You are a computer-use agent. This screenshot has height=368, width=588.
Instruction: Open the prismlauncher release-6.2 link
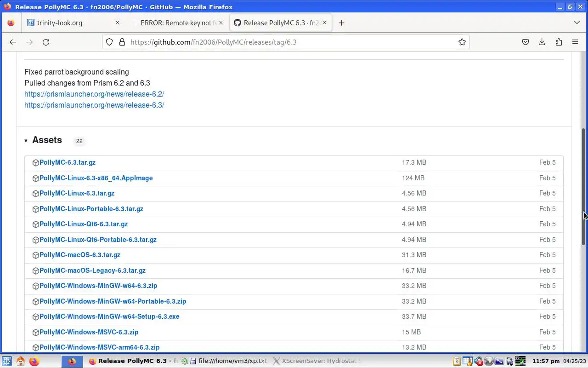[94, 94]
